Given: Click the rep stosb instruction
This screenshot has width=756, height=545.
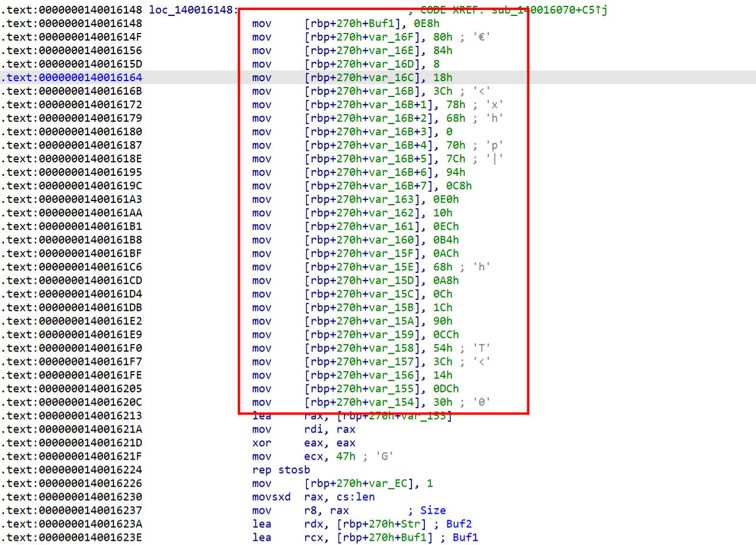Looking at the screenshot, I should coord(281,470).
